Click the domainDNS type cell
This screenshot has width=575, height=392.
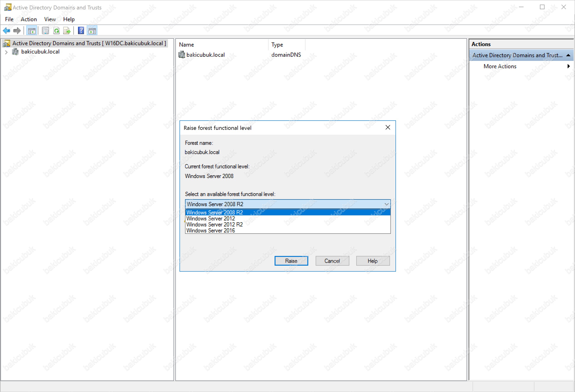click(x=286, y=55)
